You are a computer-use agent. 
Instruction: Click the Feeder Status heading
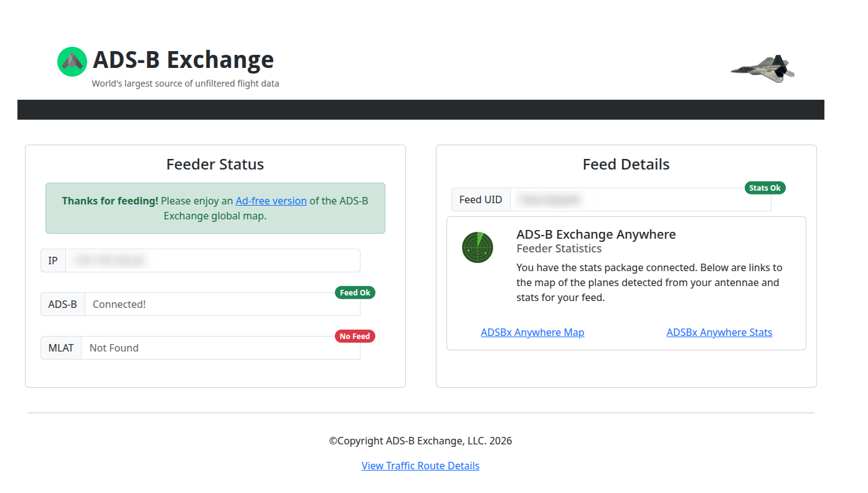click(215, 164)
